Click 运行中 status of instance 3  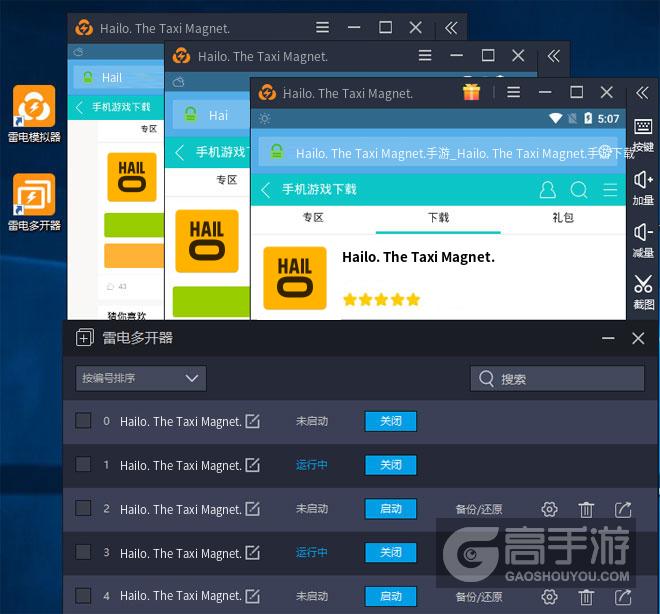click(x=311, y=552)
